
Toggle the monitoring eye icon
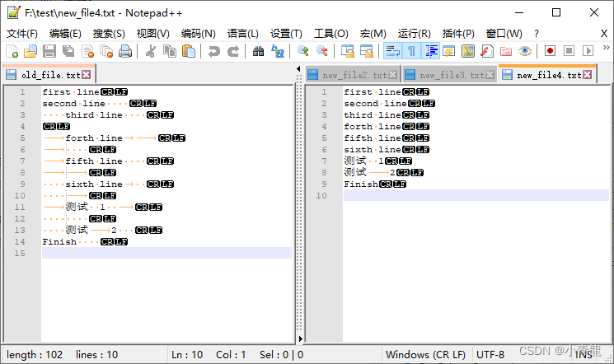coord(525,51)
